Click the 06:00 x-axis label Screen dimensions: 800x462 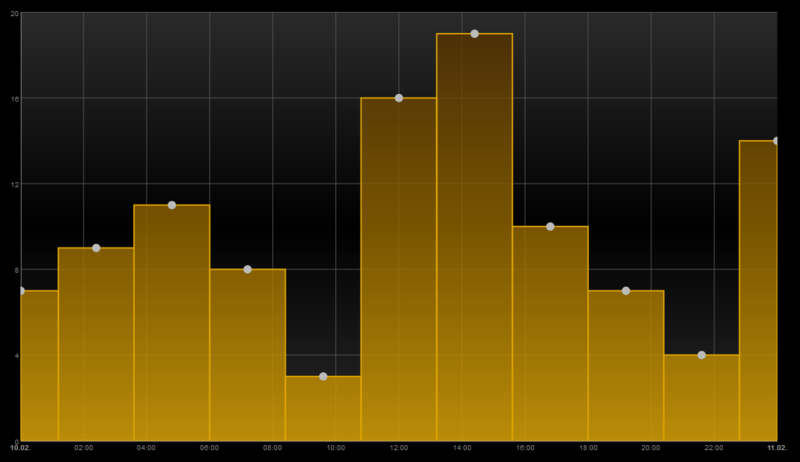209,448
